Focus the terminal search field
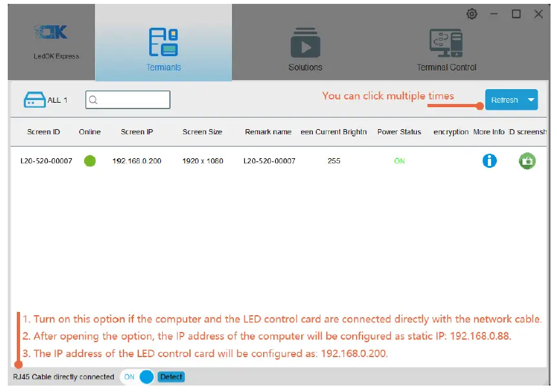 click(x=127, y=99)
